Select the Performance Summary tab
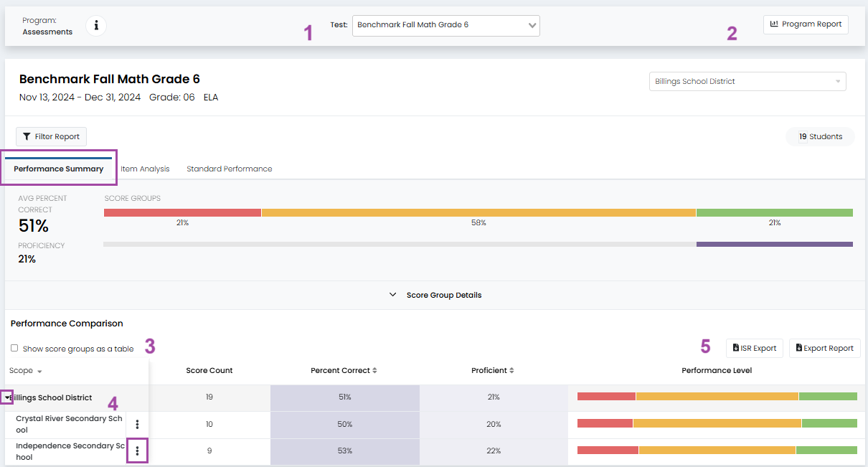This screenshot has height=467, width=868. [x=58, y=169]
